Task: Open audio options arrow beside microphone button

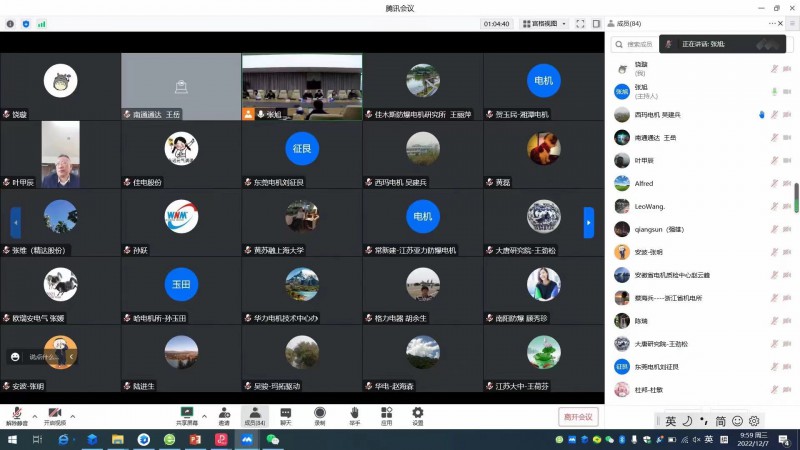Action: (x=35, y=416)
